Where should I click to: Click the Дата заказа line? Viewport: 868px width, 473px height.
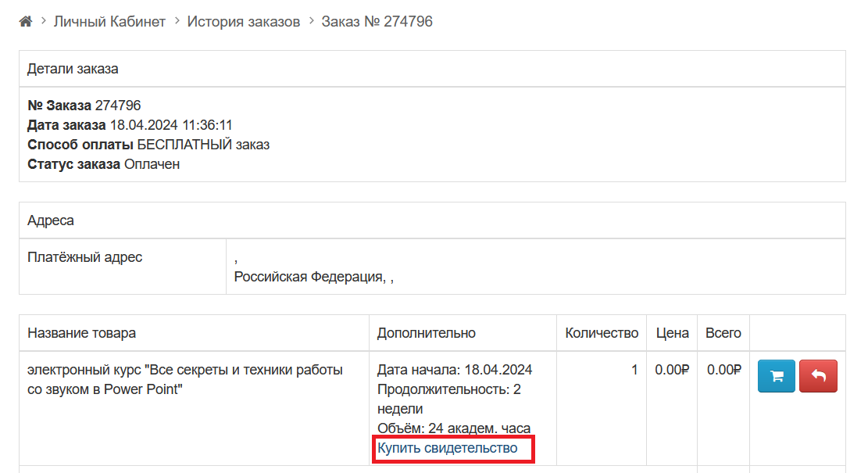[x=130, y=125]
